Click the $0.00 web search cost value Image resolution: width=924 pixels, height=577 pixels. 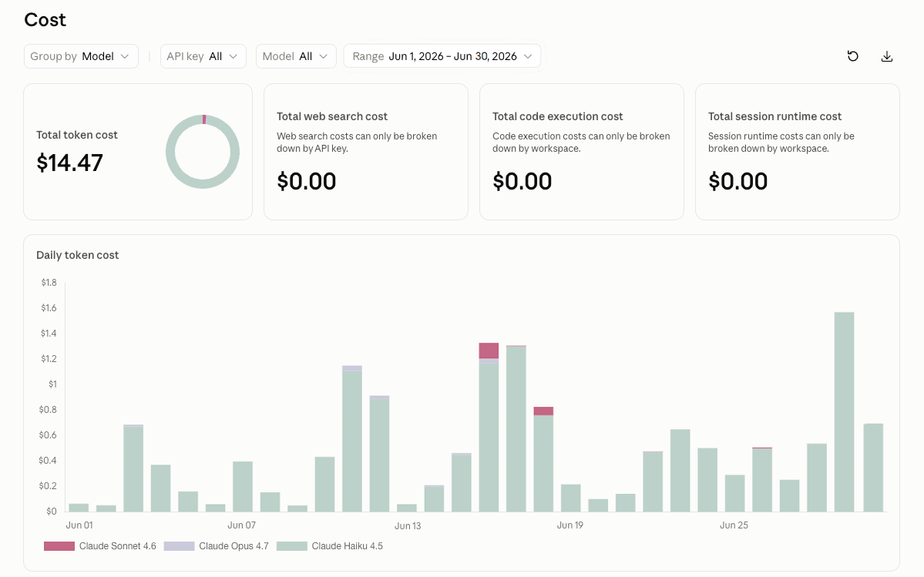pyautogui.click(x=307, y=181)
